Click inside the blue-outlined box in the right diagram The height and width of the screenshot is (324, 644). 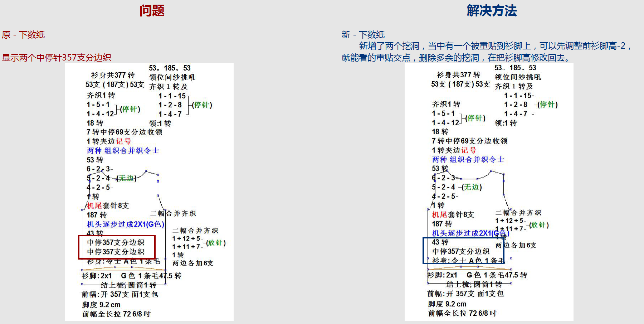463,251
